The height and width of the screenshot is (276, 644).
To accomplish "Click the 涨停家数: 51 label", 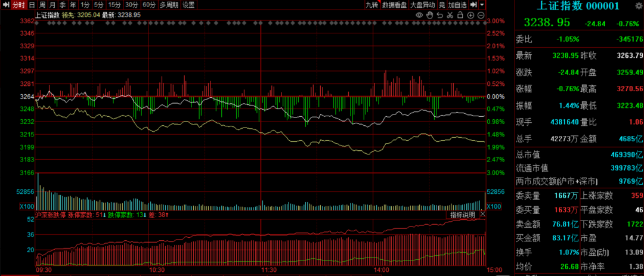I will pyautogui.click(x=86, y=215).
